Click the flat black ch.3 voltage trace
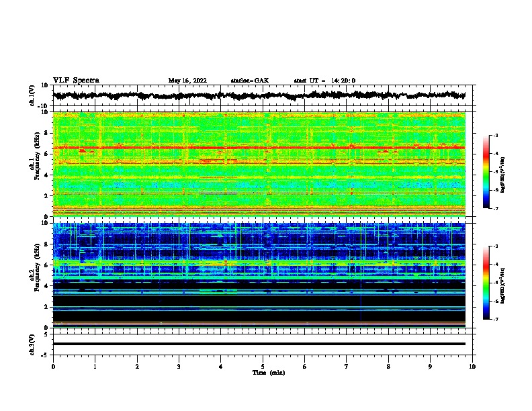 [259, 344]
